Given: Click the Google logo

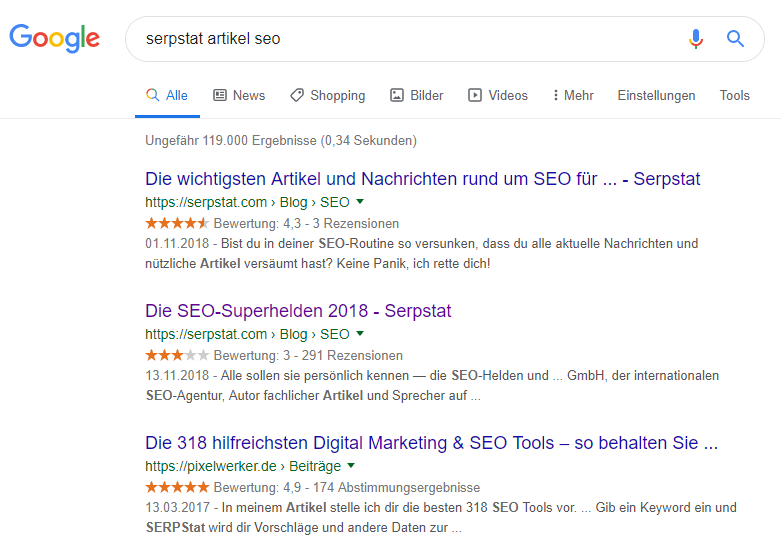Looking at the screenshot, I should pyautogui.click(x=55, y=38).
